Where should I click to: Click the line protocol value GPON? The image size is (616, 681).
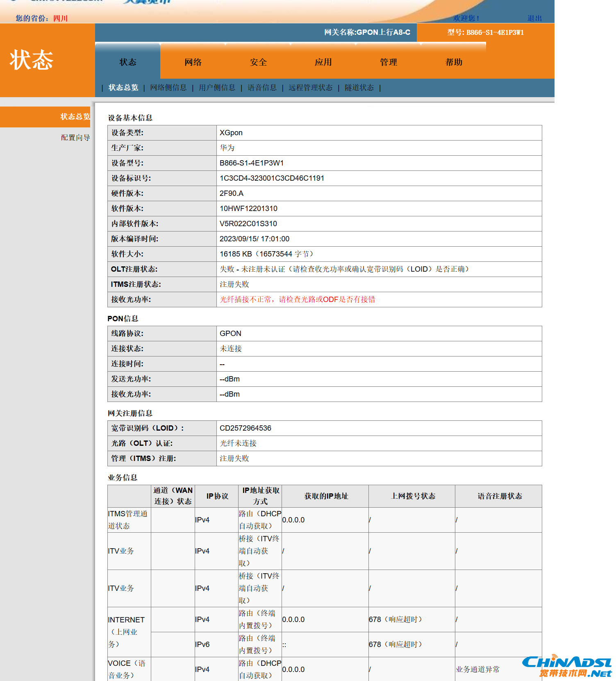click(230, 334)
